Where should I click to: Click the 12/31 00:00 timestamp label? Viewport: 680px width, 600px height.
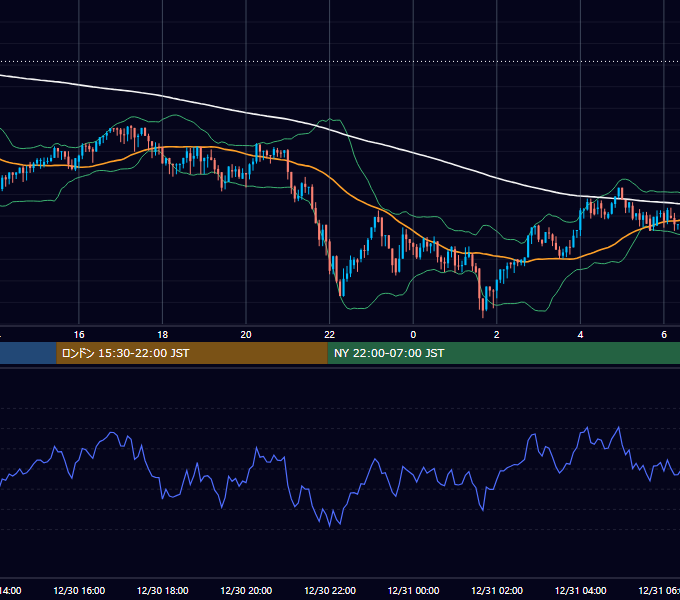[x=413, y=591]
